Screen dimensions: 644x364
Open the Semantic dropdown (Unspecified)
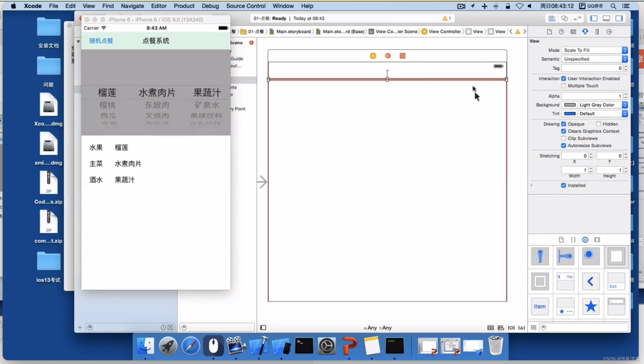594,59
